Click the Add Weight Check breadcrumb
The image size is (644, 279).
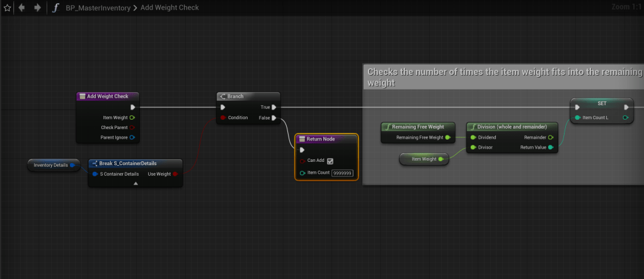click(170, 8)
